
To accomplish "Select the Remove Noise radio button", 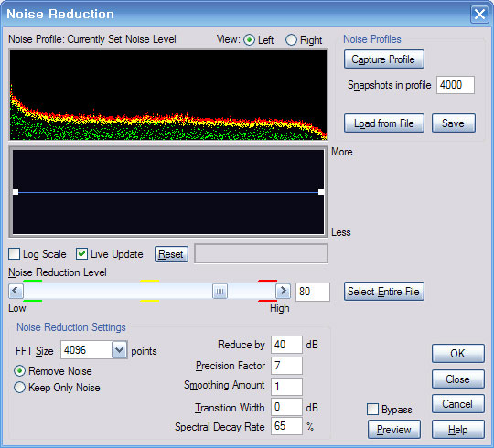I will [x=19, y=371].
